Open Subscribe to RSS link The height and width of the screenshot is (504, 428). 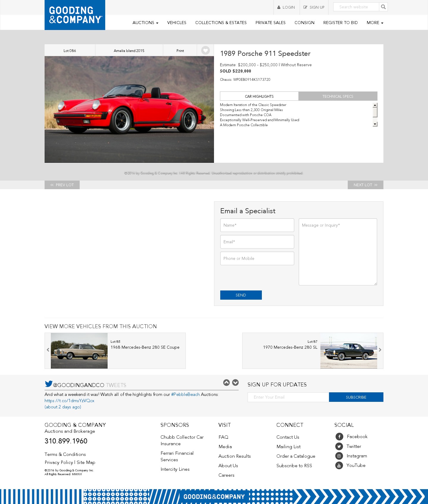tap(294, 466)
